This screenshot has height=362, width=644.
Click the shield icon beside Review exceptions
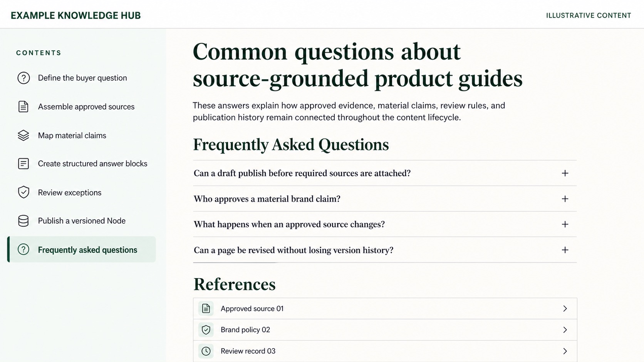(23, 192)
